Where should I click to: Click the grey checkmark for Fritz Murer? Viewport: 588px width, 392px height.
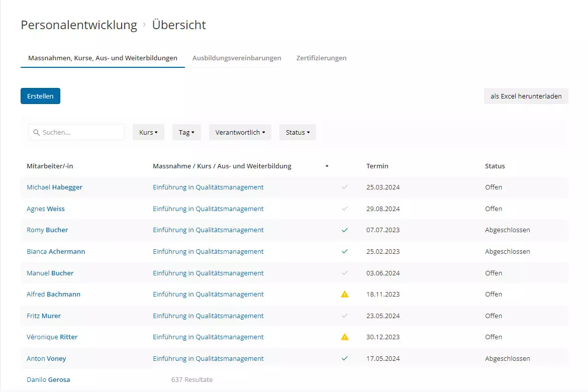coord(344,316)
